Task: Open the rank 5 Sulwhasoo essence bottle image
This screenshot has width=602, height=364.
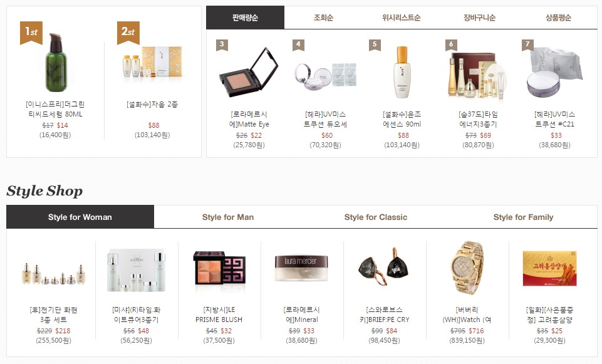Action: pyautogui.click(x=402, y=72)
